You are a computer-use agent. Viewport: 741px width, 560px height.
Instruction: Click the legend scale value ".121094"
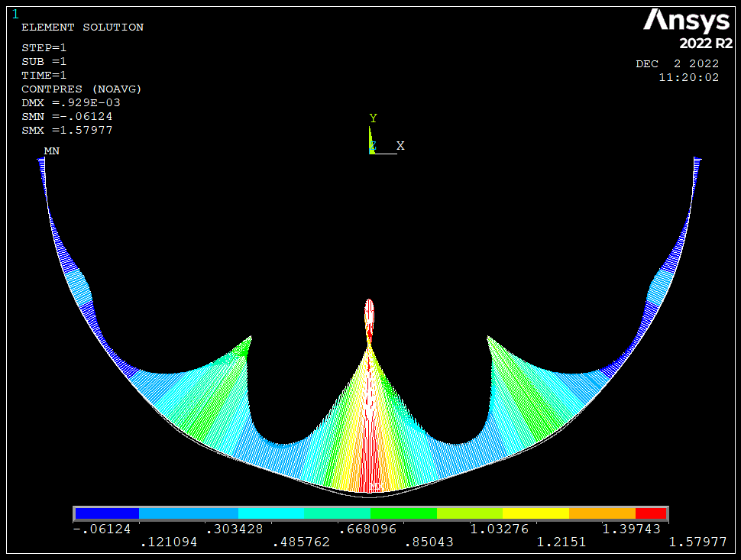(169, 542)
